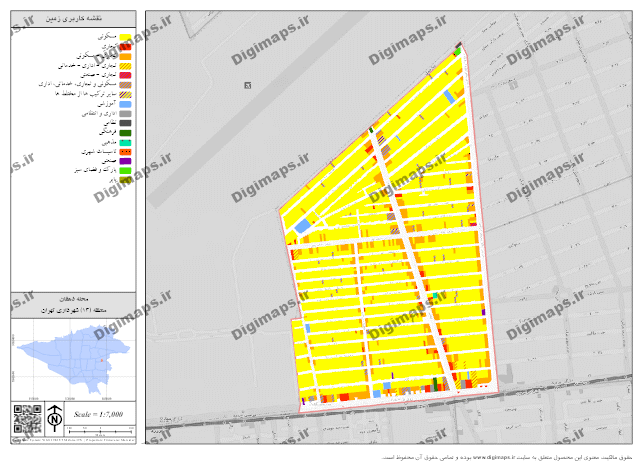Click the 'Scale = 1:7,000' text

tap(98, 414)
